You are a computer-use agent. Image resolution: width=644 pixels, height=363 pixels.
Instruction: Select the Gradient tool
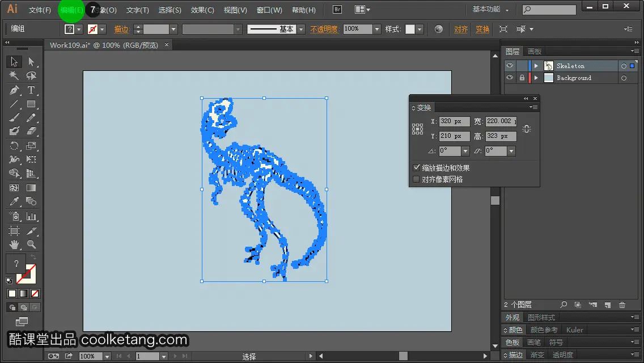pyautogui.click(x=31, y=188)
